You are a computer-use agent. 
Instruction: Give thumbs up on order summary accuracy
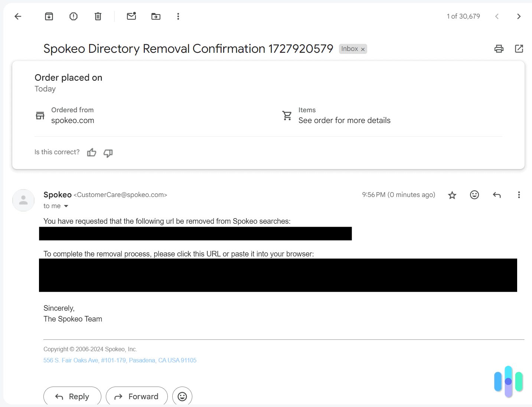coord(91,152)
